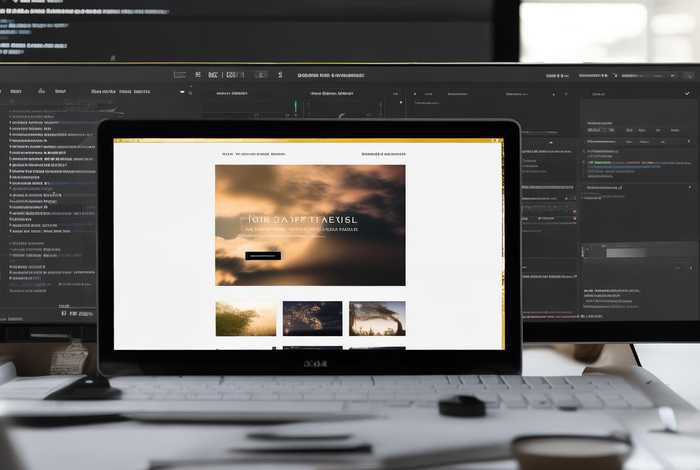700x470 pixels.
Task: Click the green vertical marker in center panel
Action: click(x=296, y=105)
